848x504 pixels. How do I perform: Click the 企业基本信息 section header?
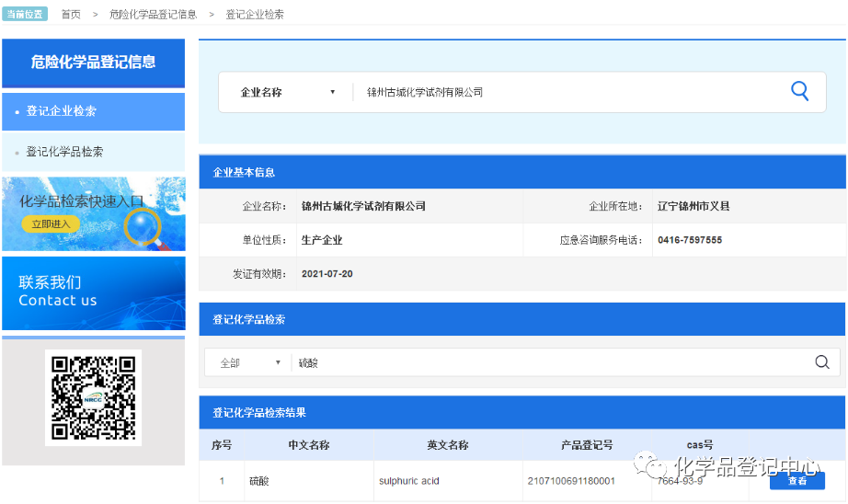pos(522,173)
